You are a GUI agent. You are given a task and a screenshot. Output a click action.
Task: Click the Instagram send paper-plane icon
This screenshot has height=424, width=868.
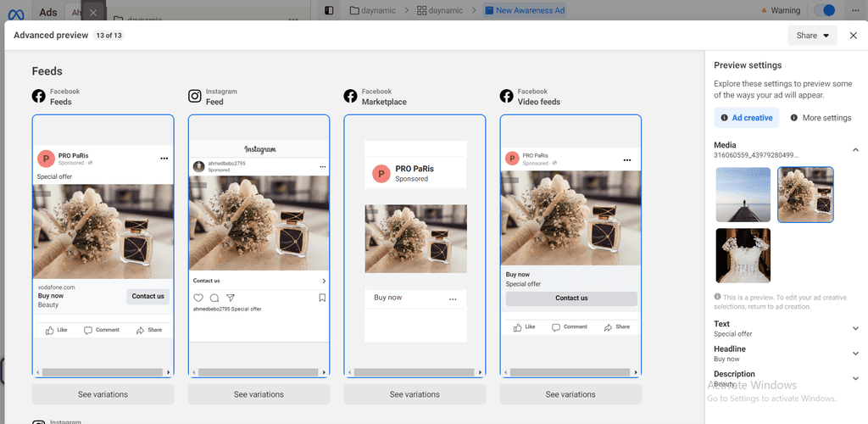[x=231, y=298]
